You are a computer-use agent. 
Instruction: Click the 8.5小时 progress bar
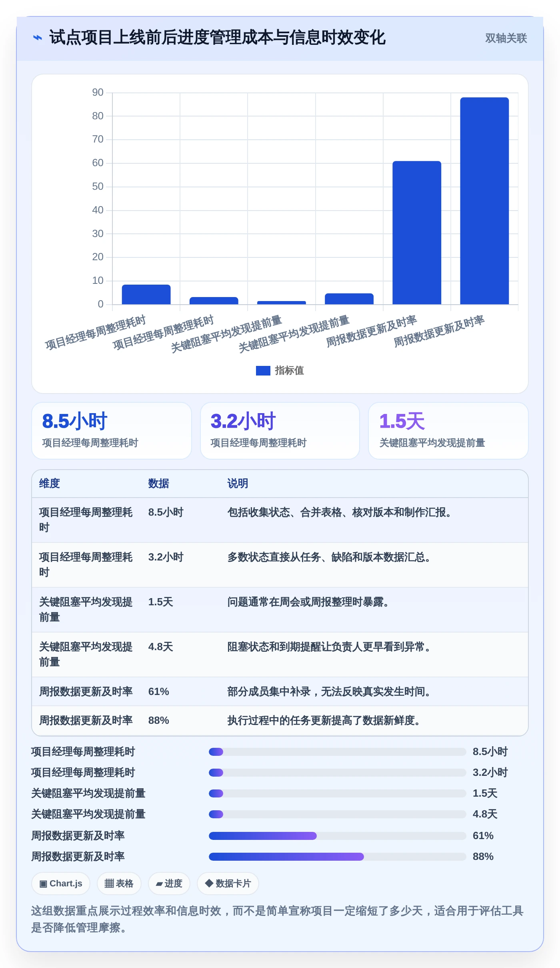[337, 752]
